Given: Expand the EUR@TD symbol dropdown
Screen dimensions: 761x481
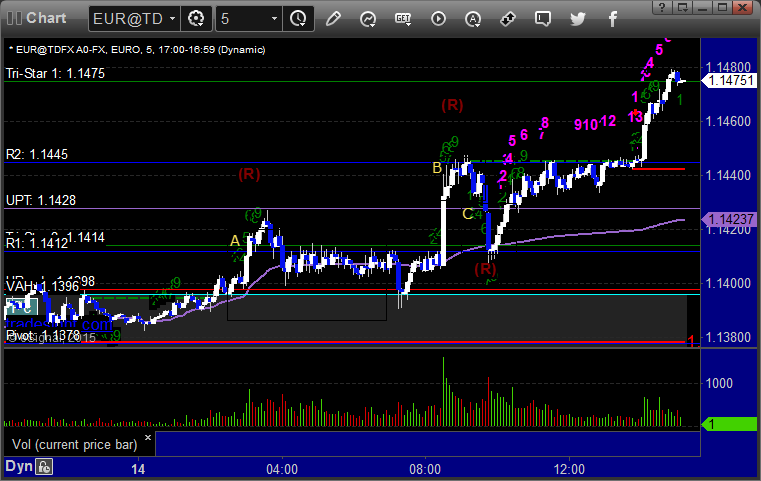Looking at the screenshot, I should pos(172,19).
